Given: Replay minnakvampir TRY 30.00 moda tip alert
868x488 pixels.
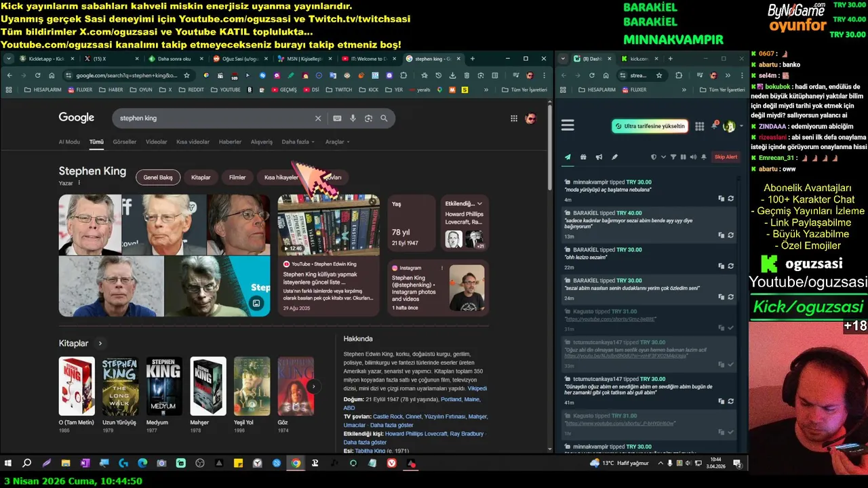Looking at the screenshot, I should point(730,199).
